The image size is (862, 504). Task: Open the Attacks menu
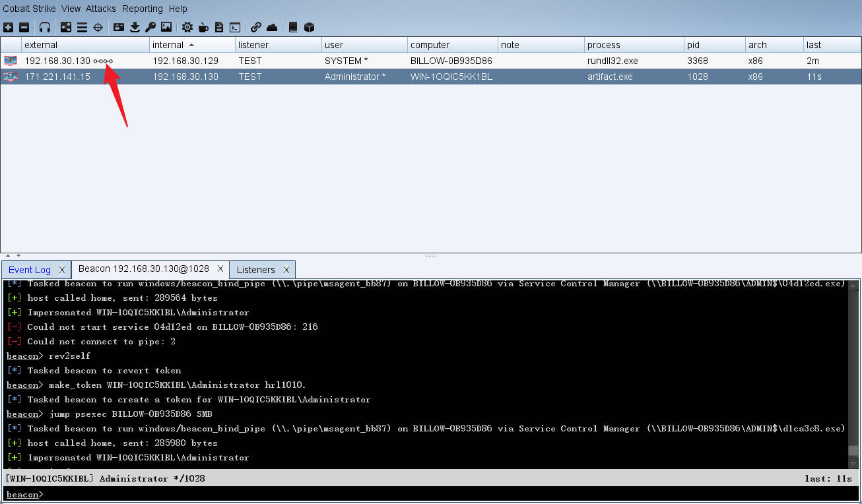[101, 9]
